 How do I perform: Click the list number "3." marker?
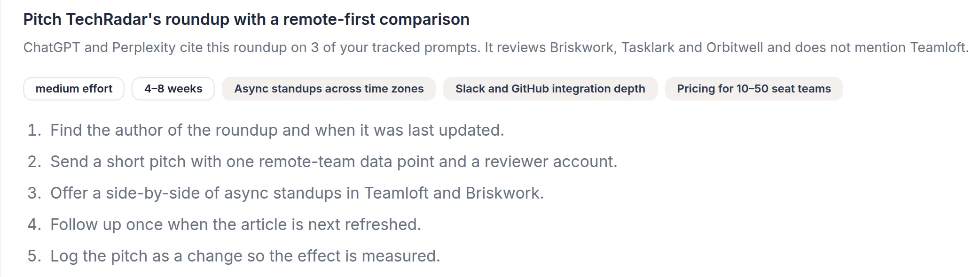pos(34,193)
